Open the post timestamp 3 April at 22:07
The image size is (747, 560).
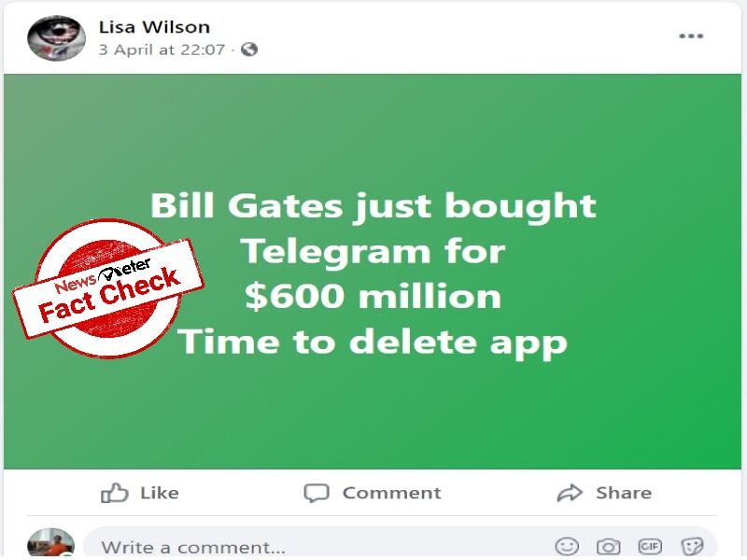(162, 49)
